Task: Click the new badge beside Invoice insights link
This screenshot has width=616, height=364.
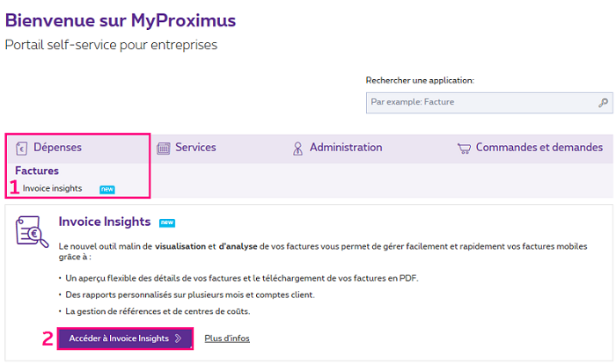Action: pyautogui.click(x=106, y=188)
